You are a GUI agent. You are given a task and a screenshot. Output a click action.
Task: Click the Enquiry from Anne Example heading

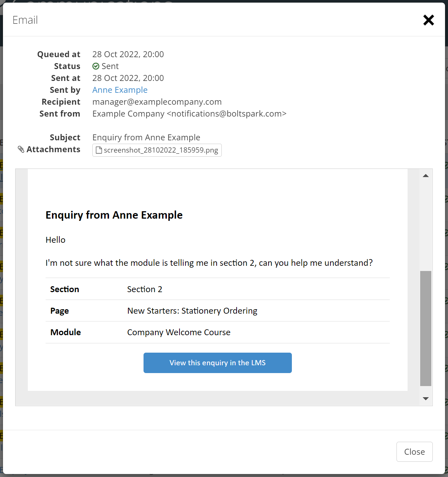(114, 215)
